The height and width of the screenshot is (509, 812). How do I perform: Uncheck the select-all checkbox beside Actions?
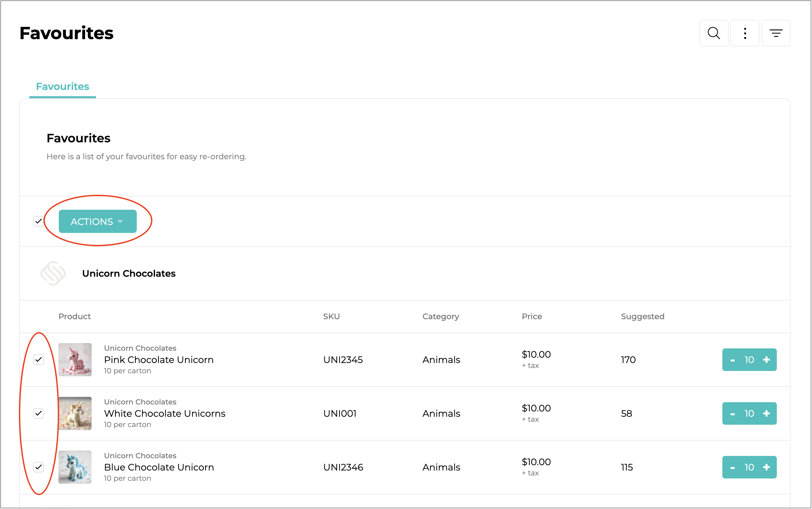[x=39, y=222]
